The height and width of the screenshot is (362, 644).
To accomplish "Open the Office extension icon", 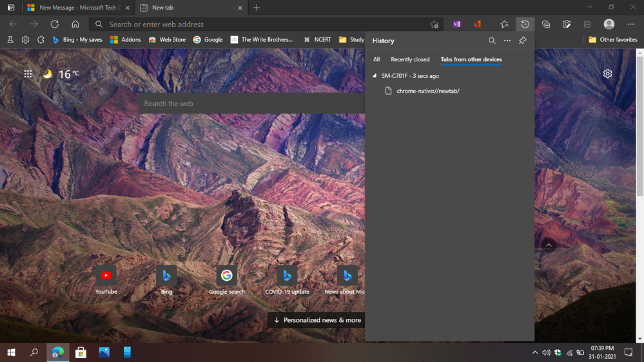I will coord(477,24).
